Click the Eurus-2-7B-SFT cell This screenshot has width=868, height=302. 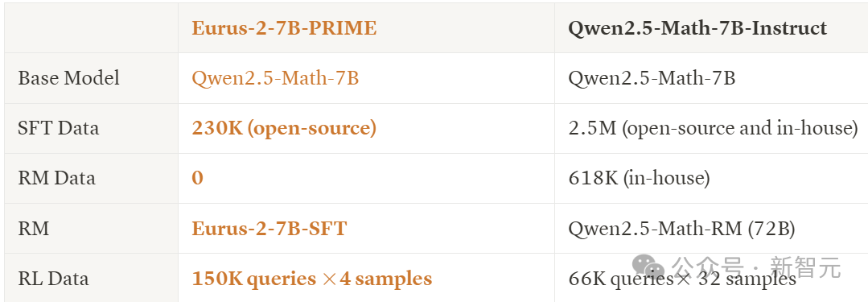click(269, 228)
